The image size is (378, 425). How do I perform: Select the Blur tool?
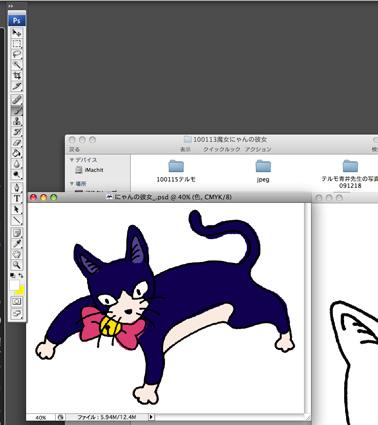click(16, 164)
